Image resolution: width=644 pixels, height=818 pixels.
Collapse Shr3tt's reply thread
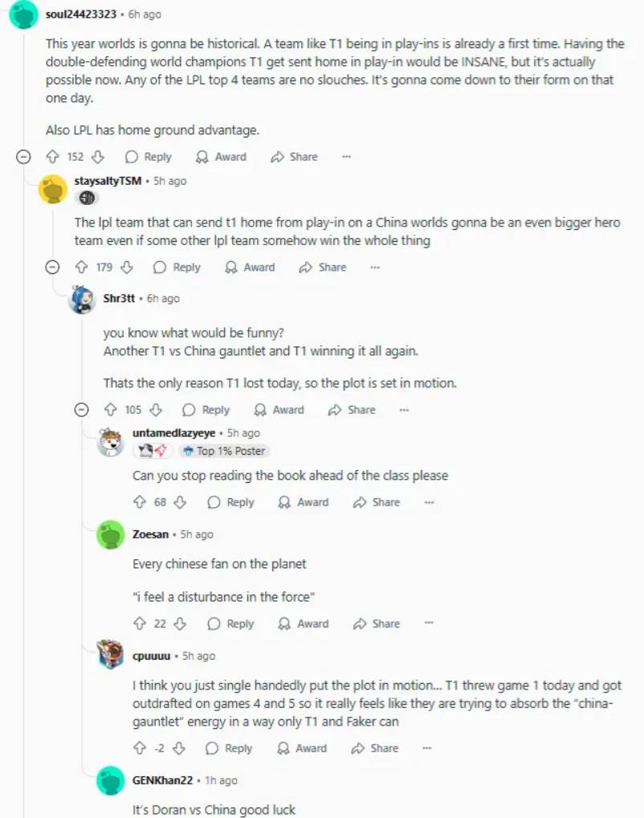[81, 410]
